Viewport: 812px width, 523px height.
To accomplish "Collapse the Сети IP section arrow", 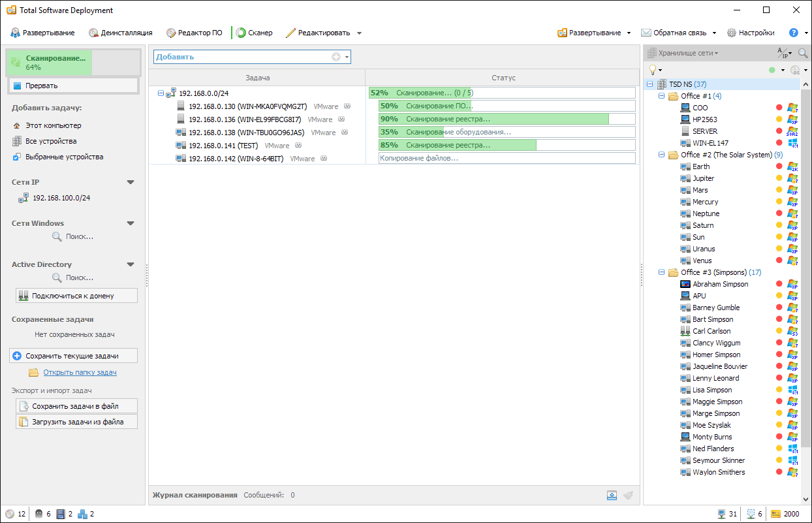I will 131,182.
